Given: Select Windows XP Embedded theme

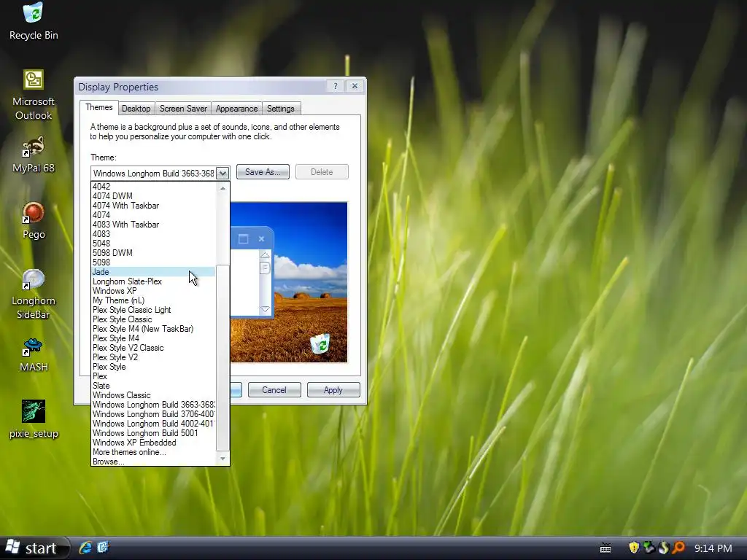Looking at the screenshot, I should [153, 443].
